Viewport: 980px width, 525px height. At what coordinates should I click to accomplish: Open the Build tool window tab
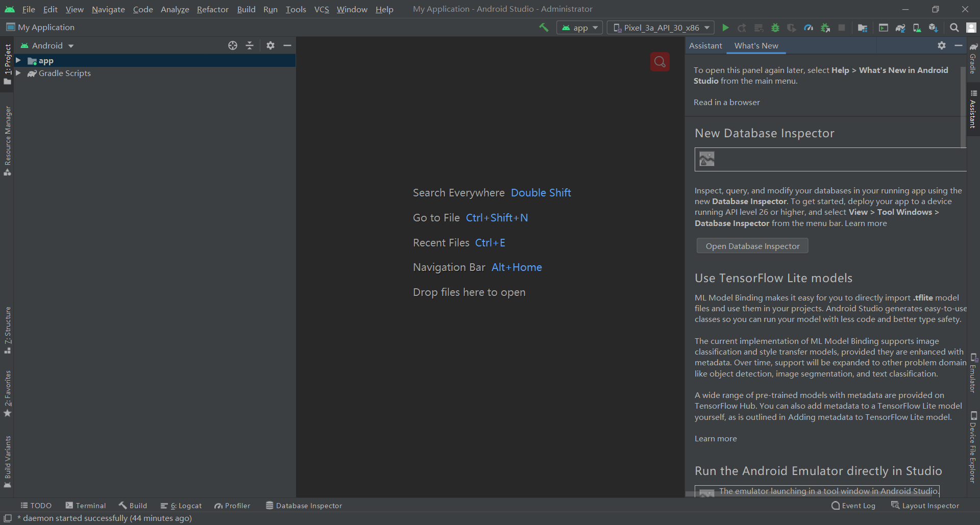pyautogui.click(x=133, y=506)
